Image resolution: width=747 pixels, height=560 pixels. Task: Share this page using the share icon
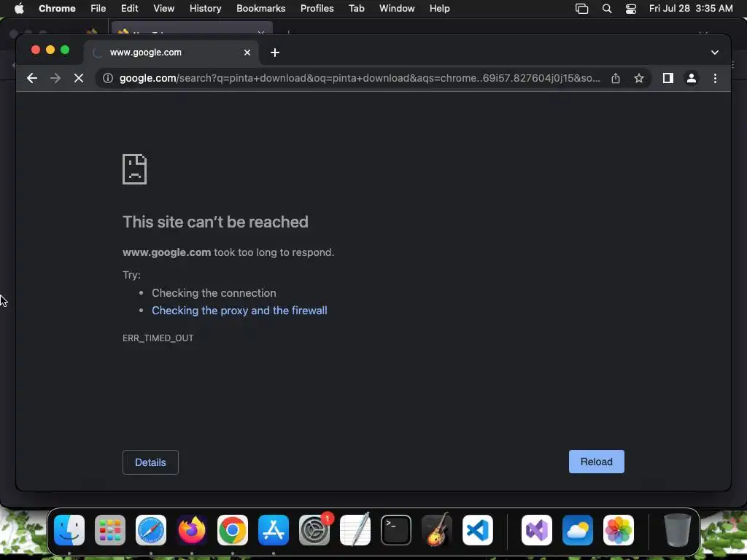pos(616,78)
